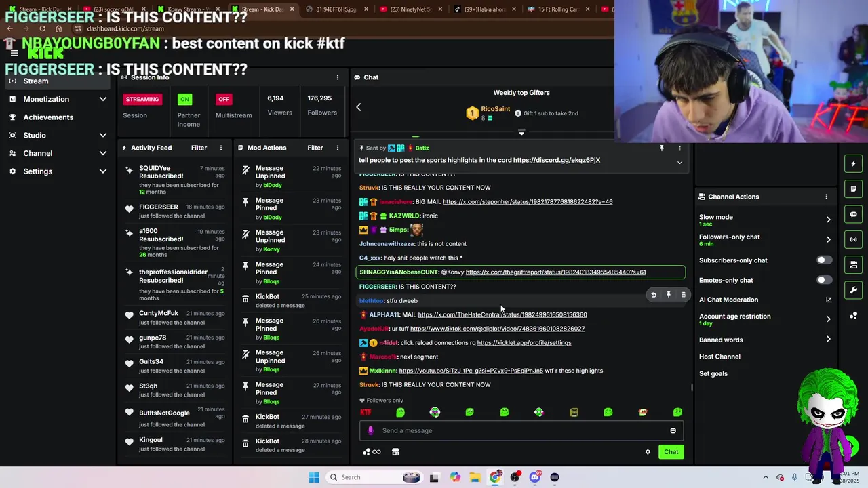Open pinned message three-dot options
Viewport: 868px width, 488px height.
pyautogui.click(x=679, y=148)
